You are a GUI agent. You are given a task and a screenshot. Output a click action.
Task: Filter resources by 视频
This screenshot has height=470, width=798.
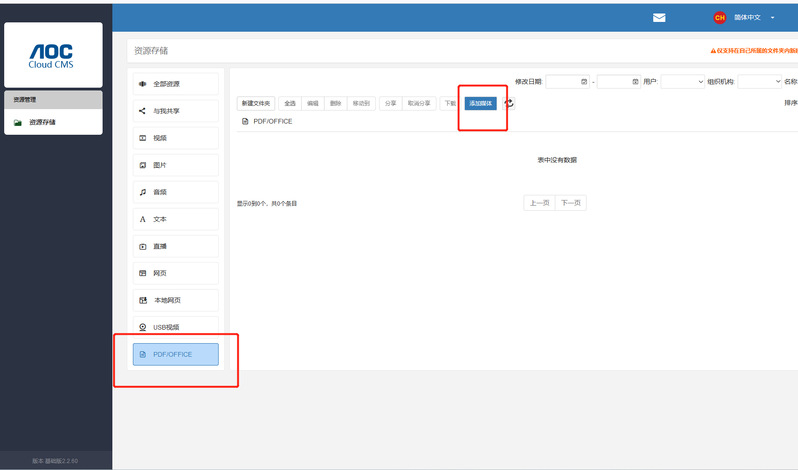tap(176, 138)
